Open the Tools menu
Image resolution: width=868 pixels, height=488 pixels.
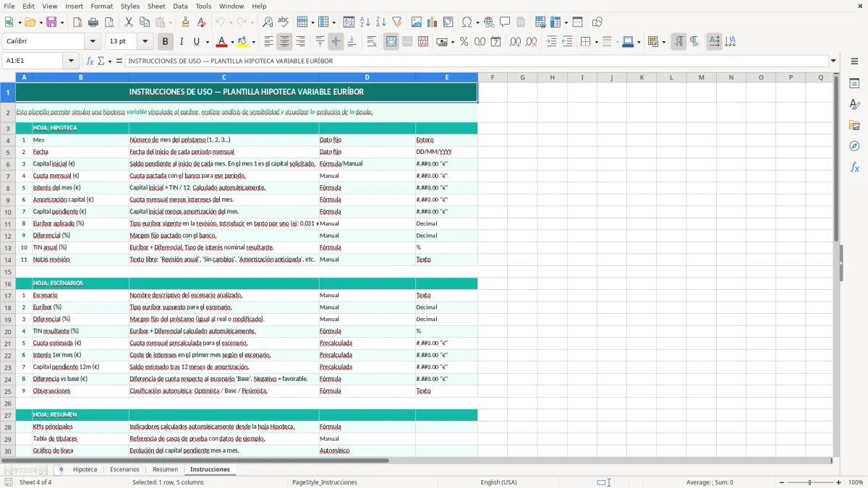click(x=203, y=6)
